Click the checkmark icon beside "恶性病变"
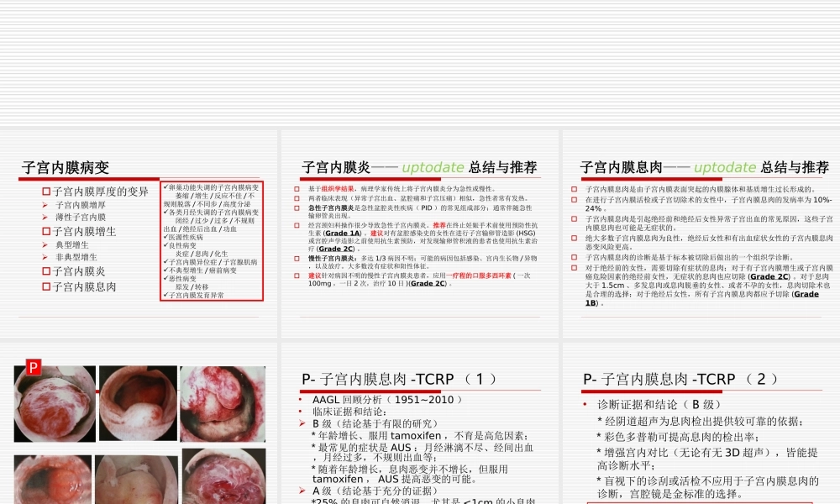This screenshot has height=504, width=840. coord(166,278)
